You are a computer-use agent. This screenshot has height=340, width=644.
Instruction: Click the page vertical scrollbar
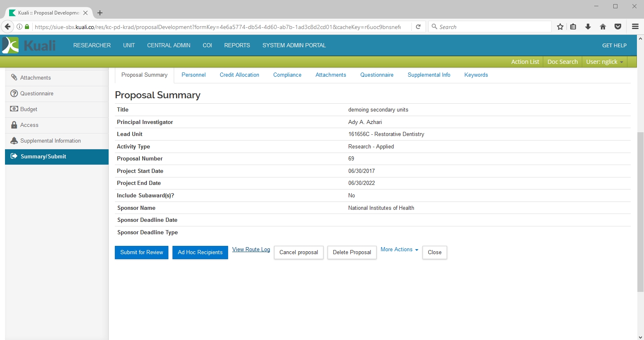coord(640,211)
